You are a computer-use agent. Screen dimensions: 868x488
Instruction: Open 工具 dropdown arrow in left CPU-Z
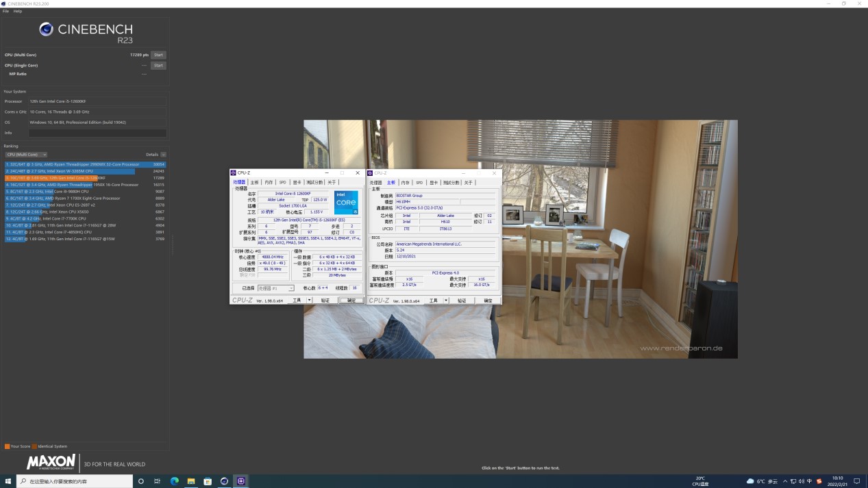[x=309, y=300]
